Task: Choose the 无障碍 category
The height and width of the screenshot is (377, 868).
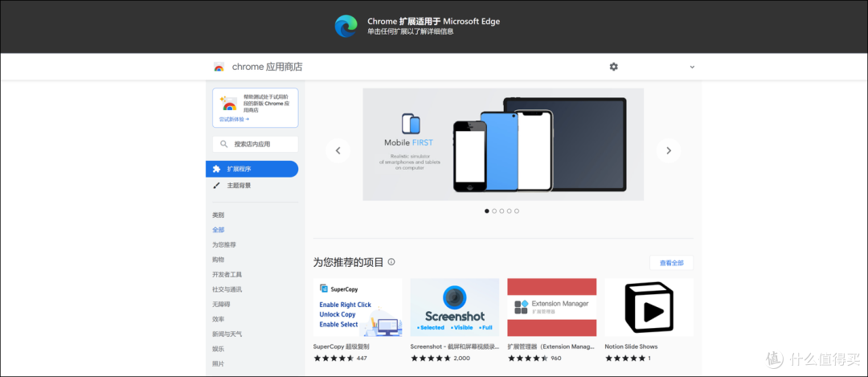Action: click(x=221, y=305)
